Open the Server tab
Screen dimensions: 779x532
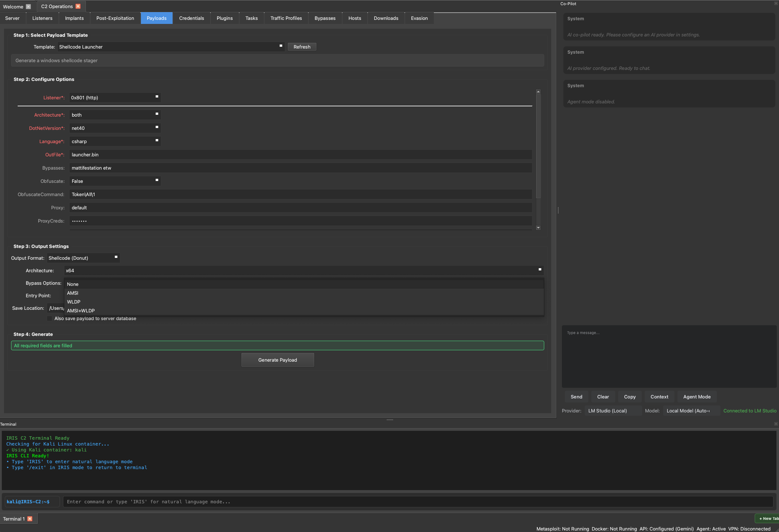click(x=13, y=18)
